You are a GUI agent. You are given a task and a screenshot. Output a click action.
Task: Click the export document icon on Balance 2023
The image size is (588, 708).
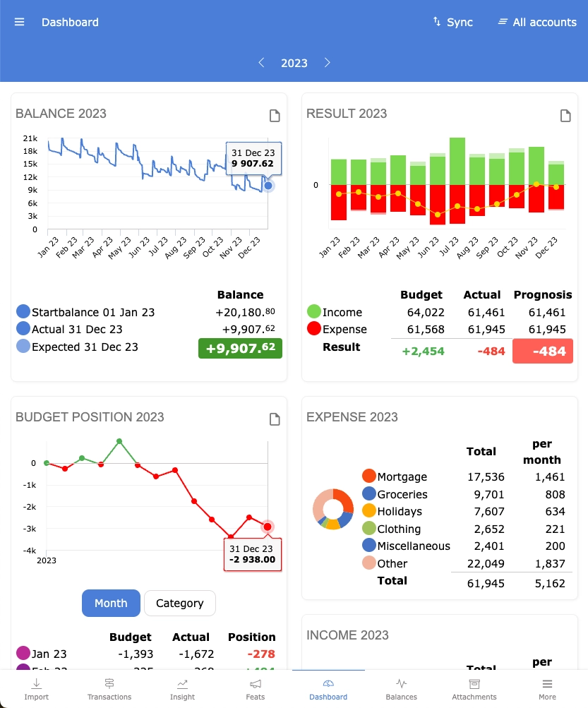point(275,116)
